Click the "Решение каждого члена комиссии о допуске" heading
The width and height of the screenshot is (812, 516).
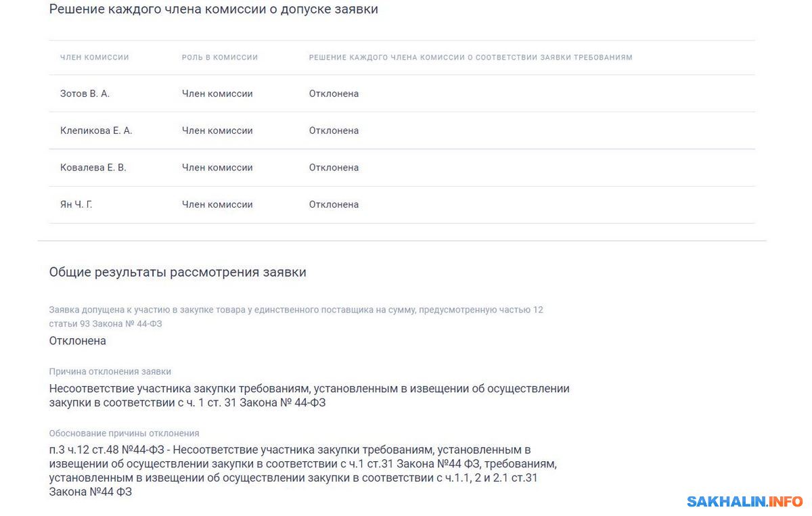pyautogui.click(x=213, y=9)
